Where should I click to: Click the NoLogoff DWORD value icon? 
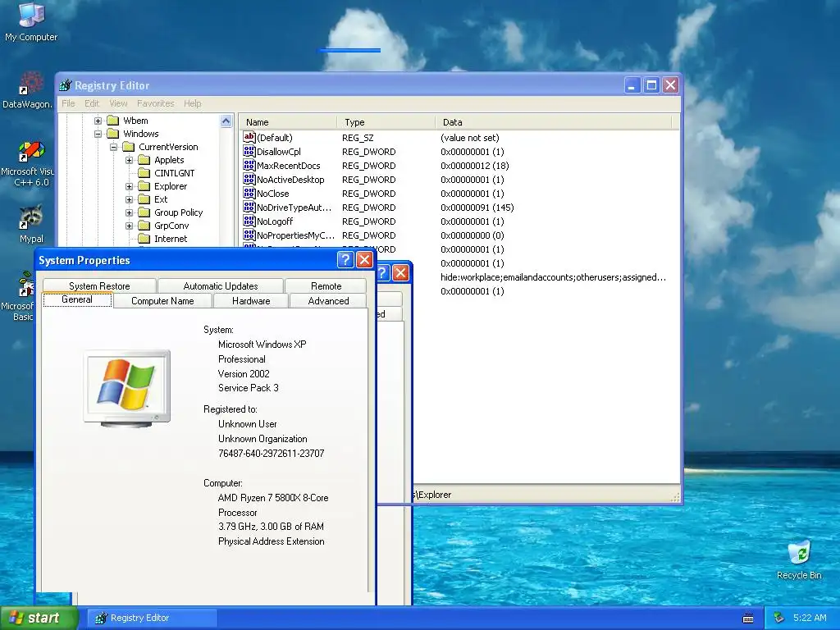(249, 221)
